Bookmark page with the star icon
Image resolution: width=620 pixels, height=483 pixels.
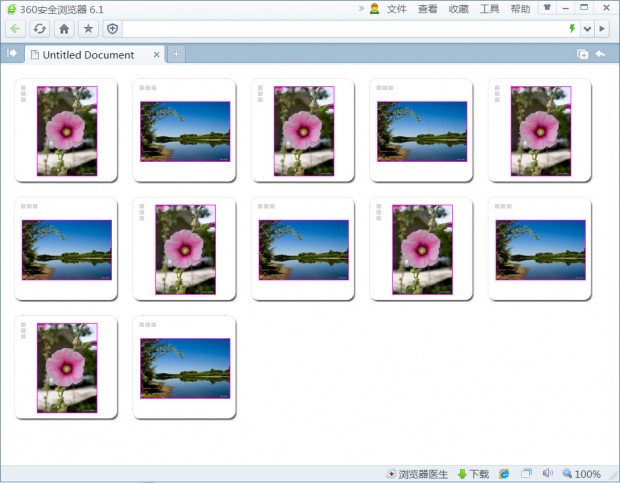click(88, 29)
